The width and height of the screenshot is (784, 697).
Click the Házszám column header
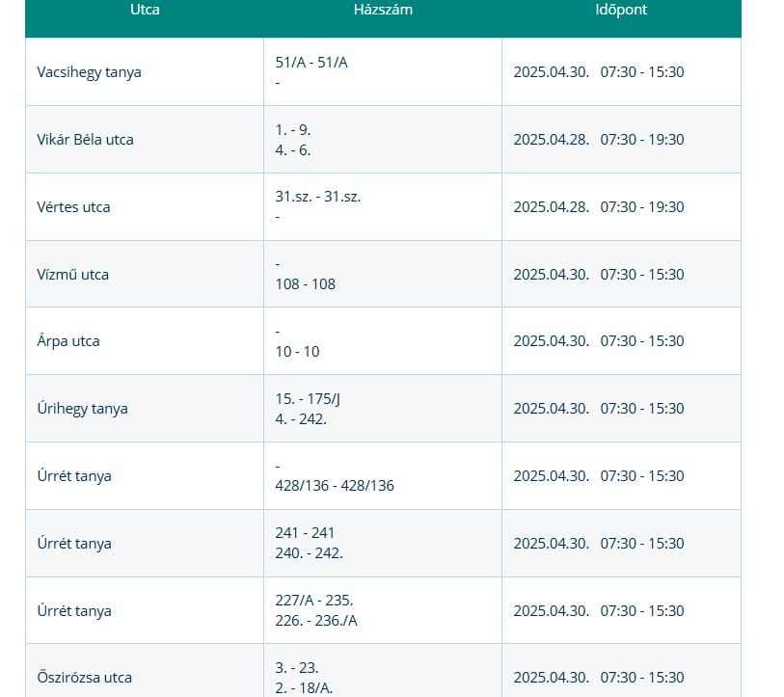click(382, 10)
